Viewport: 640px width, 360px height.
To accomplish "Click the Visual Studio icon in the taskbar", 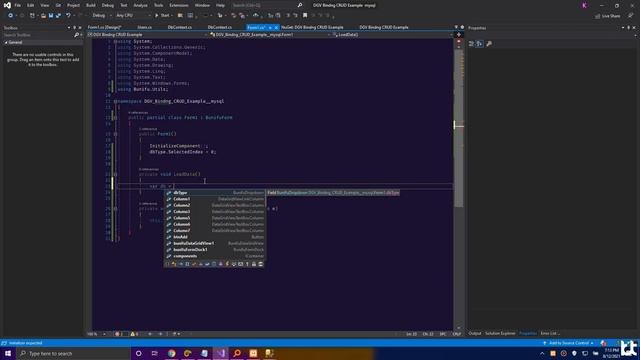I will (x=220, y=353).
